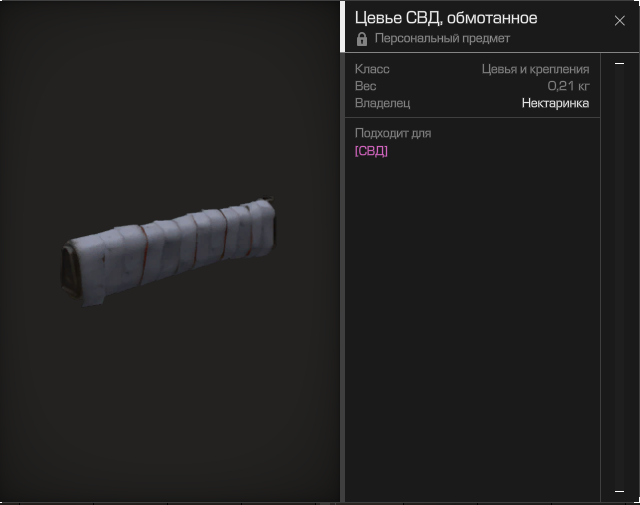Click the Цевья и крепления class value

click(536, 69)
